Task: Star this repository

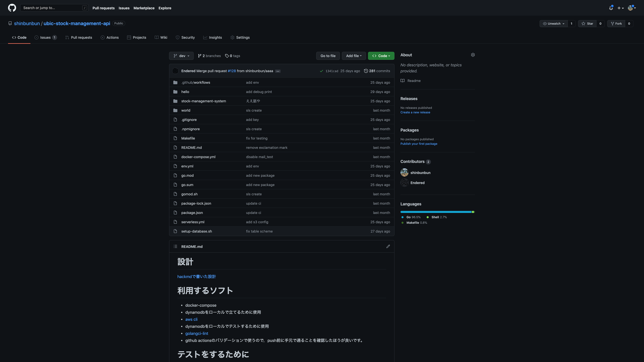Action: click(587, 24)
